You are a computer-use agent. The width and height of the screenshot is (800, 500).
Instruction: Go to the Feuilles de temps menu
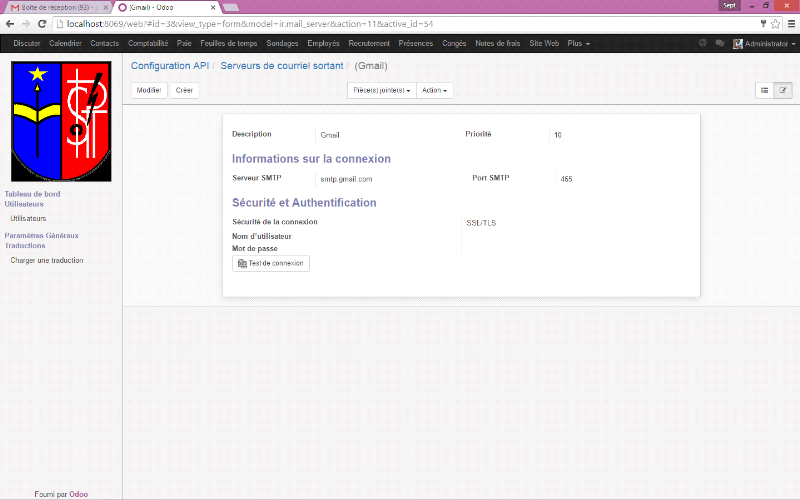tap(228, 43)
